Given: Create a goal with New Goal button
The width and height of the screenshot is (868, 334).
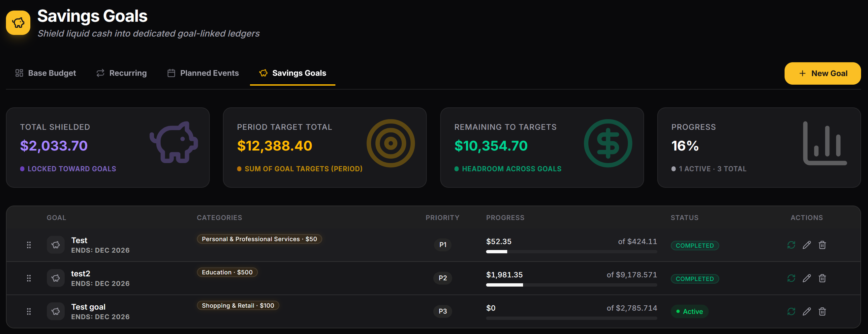Looking at the screenshot, I should click(x=822, y=73).
